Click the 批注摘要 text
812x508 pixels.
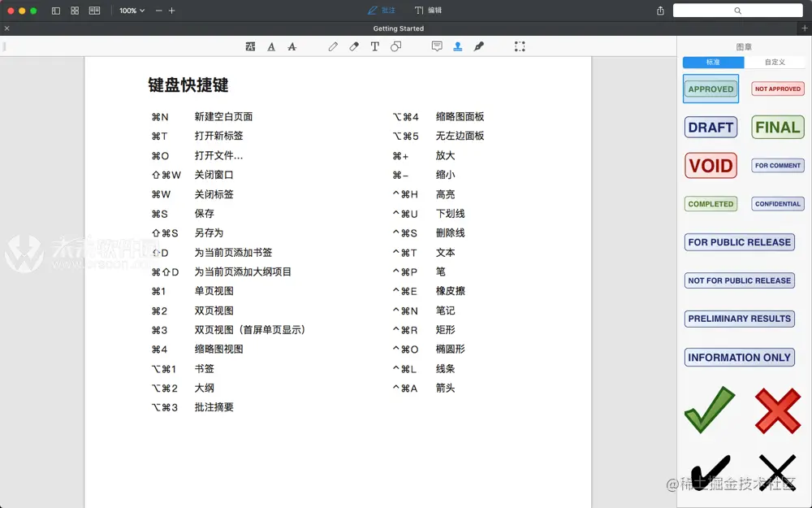coord(214,407)
